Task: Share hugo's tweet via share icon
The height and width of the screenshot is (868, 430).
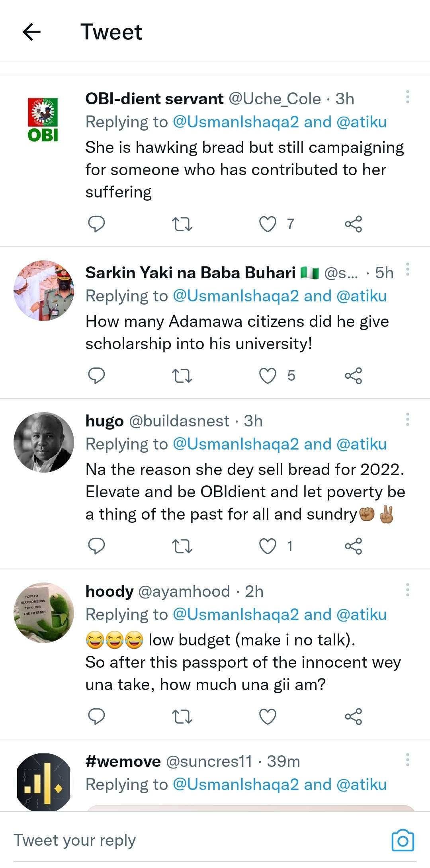Action: pyautogui.click(x=353, y=546)
